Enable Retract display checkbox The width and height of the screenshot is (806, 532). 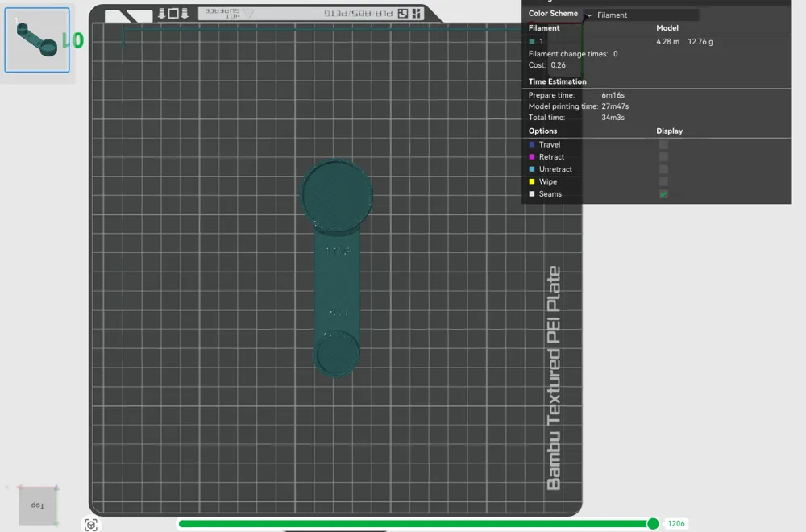click(x=663, y=157)
